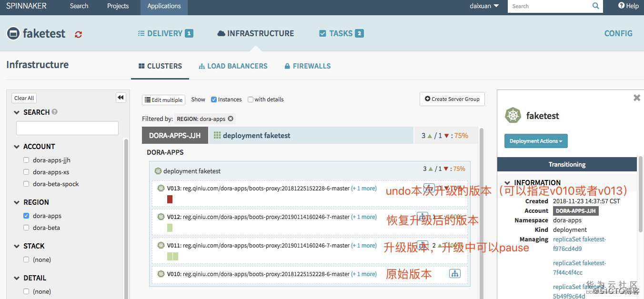
Task: Click Kubernetes icon on V012 server group
Action: [161, 217]
